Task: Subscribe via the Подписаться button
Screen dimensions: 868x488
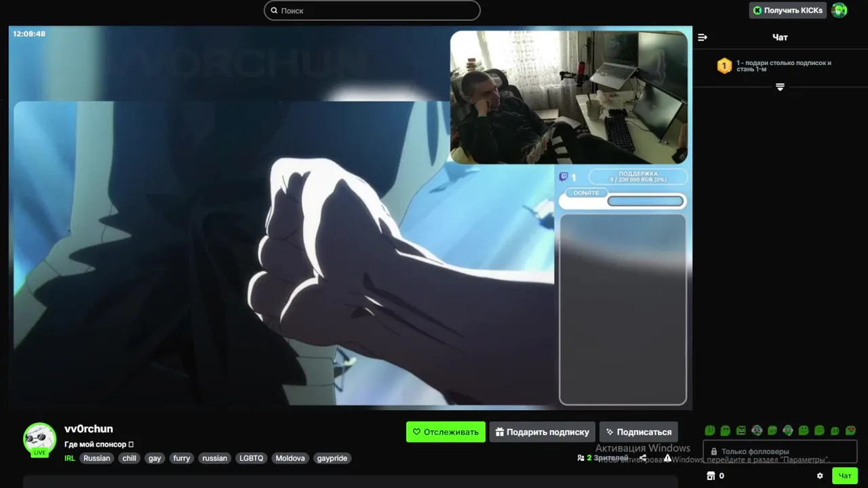Action: (x=638, y=432)
